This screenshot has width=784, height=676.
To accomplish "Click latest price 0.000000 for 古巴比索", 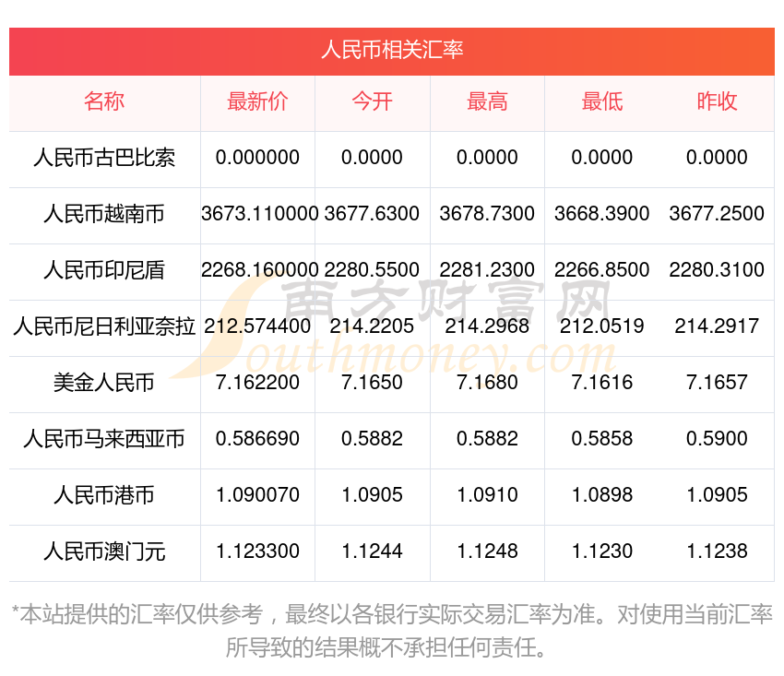I will (257, 158).
